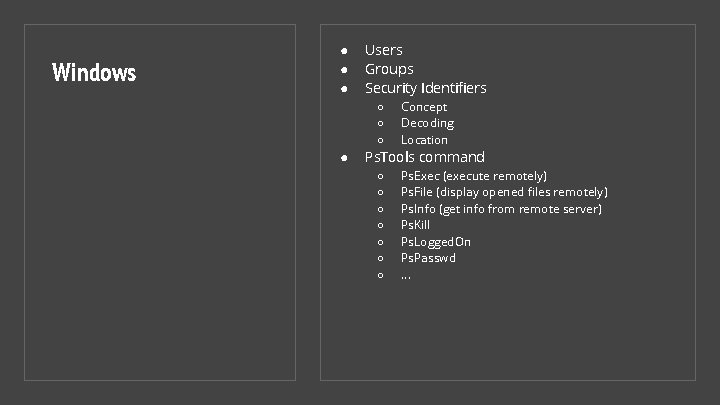Image resolution: width=720 pixels, height=405 pixels.
Task: Click the hollow bullet before PsKill
Action: (x=381, y=226)
